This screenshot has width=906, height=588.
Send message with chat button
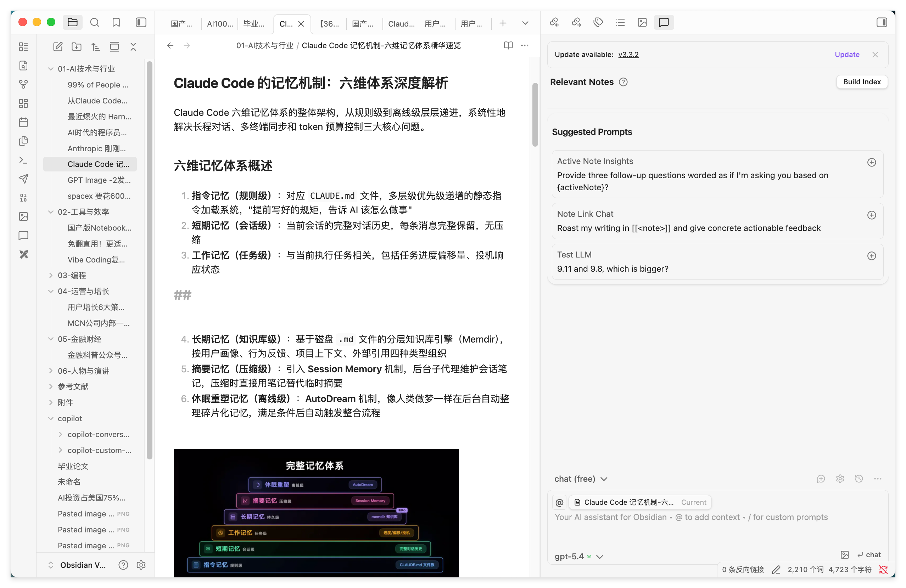click(x=869, y=555)
